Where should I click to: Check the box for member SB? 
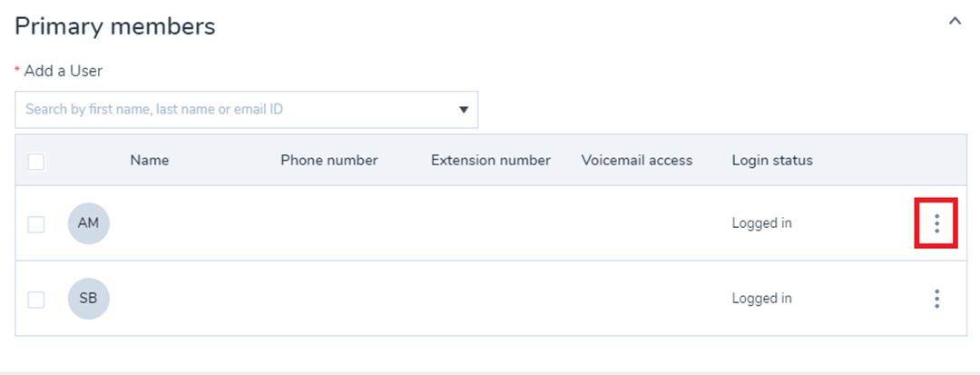36,300
